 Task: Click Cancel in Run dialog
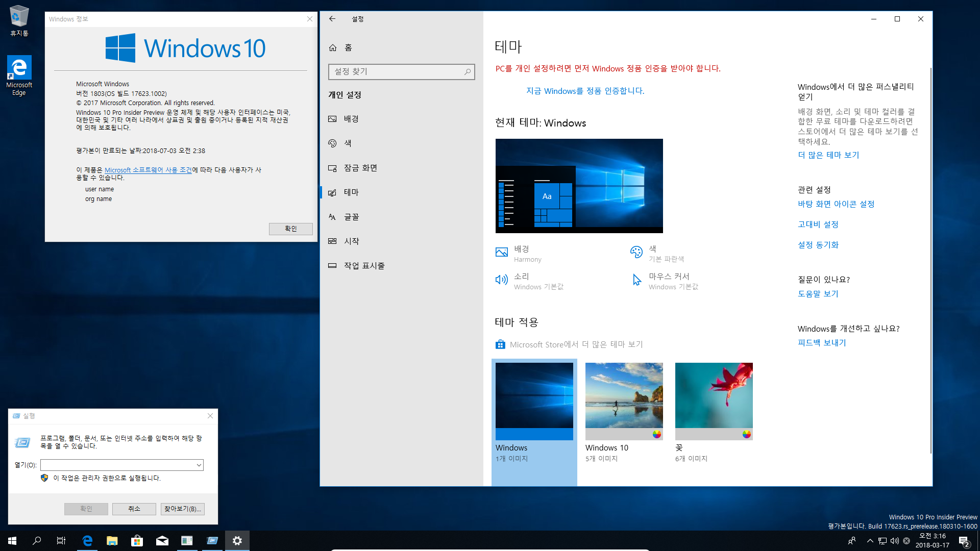(x=134, y=509)
